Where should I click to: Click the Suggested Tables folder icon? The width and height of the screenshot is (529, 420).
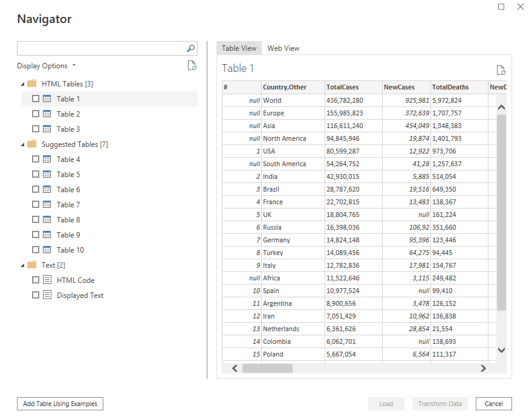pos(32,144)
